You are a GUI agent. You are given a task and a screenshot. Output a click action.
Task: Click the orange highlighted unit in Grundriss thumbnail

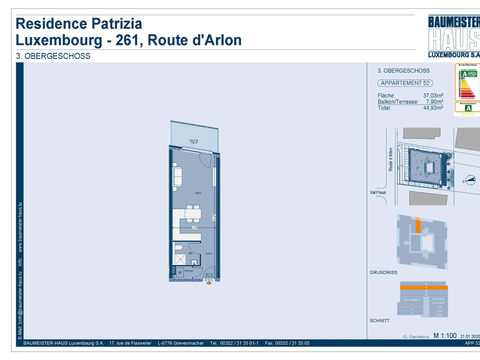tap(418, 225)
